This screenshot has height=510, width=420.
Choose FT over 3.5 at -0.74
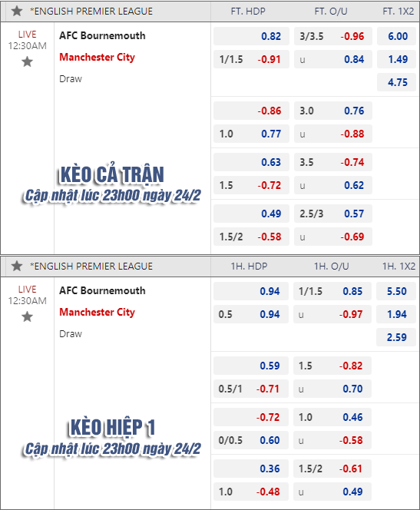[x=333, y=162]
